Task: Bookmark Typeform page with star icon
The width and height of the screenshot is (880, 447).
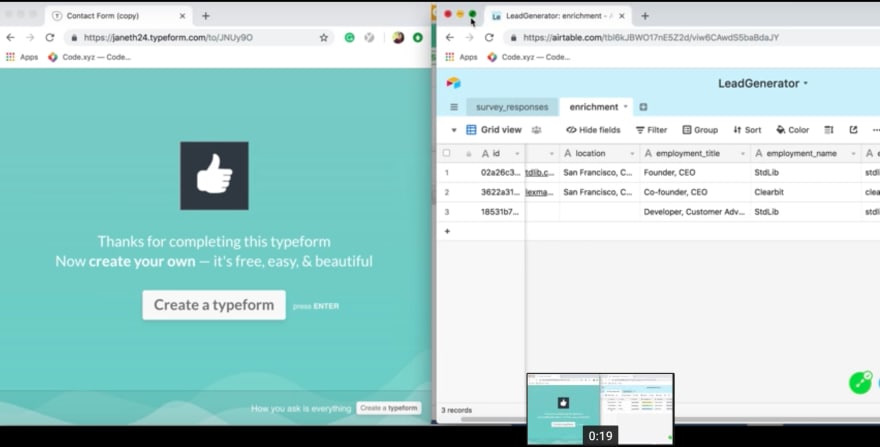Action: click(x=324, y=38)
